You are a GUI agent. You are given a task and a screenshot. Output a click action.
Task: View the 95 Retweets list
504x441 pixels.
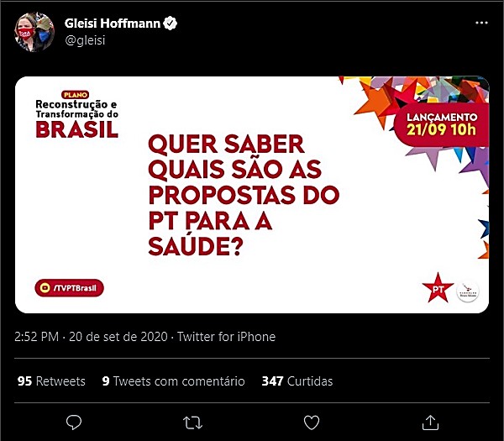click(51, 381)
